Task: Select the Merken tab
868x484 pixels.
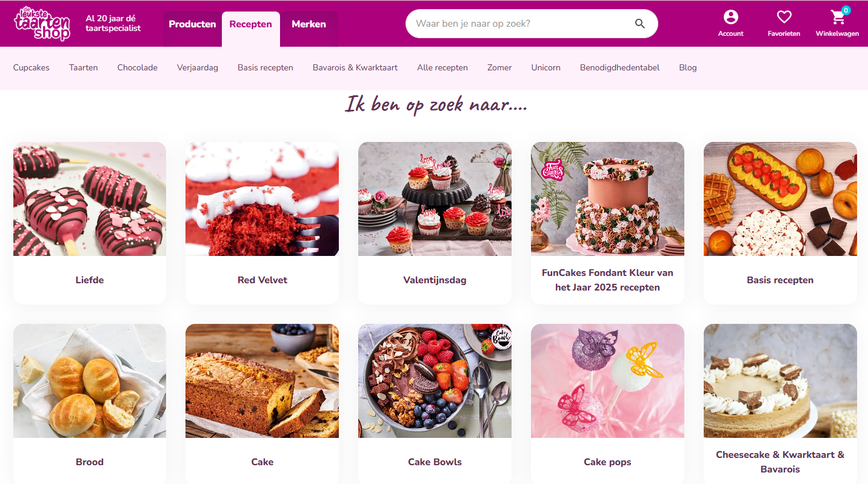Action: coord(309,24)
